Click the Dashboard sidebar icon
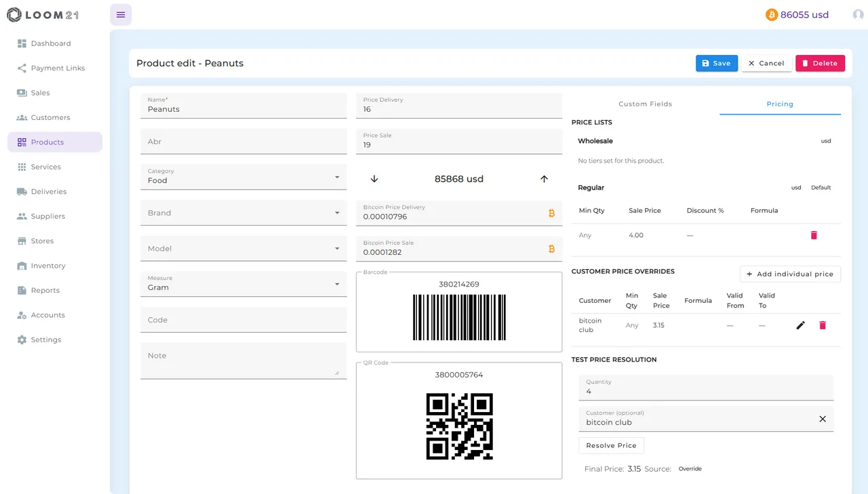868x494 pixels. 22,43
